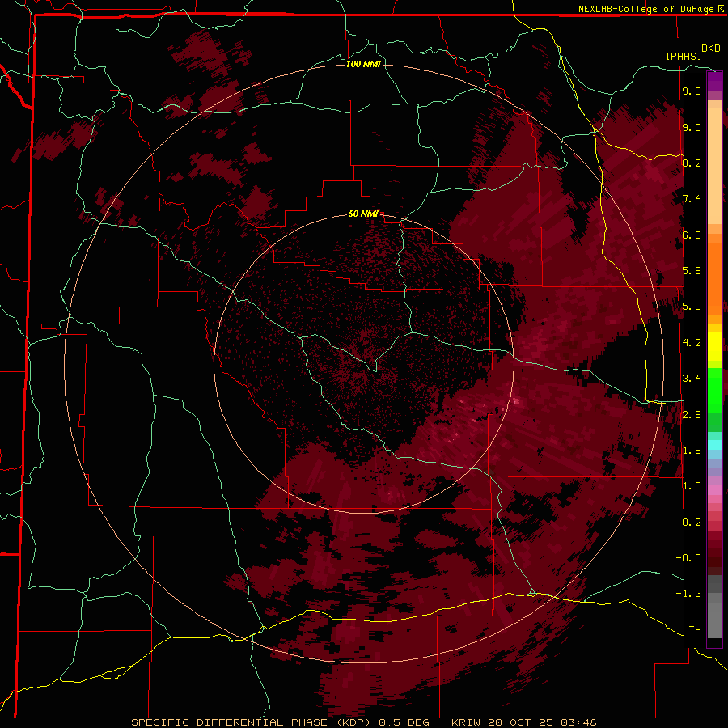Click the 6.6 value on the color scale
The height and width of the screenshot is (728, 728).
692,235
